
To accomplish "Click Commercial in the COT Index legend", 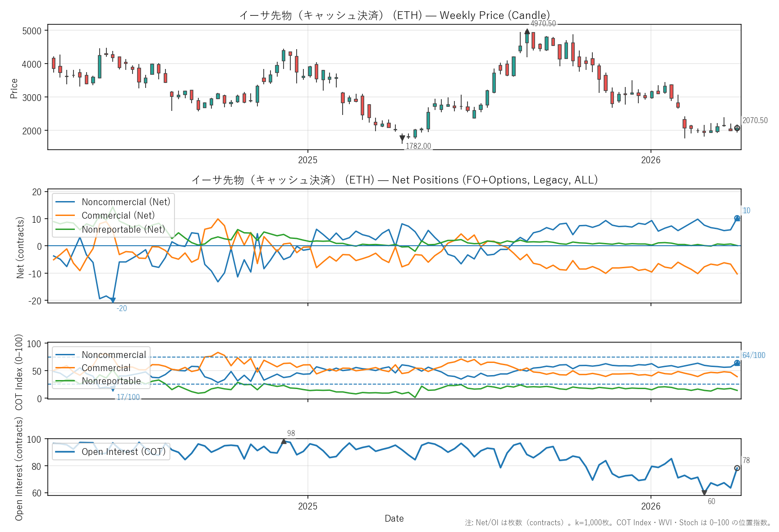I will point(105,368).
